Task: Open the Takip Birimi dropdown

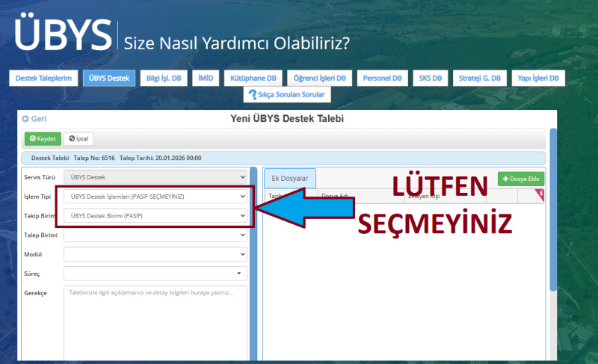Action: click(155, 216)
